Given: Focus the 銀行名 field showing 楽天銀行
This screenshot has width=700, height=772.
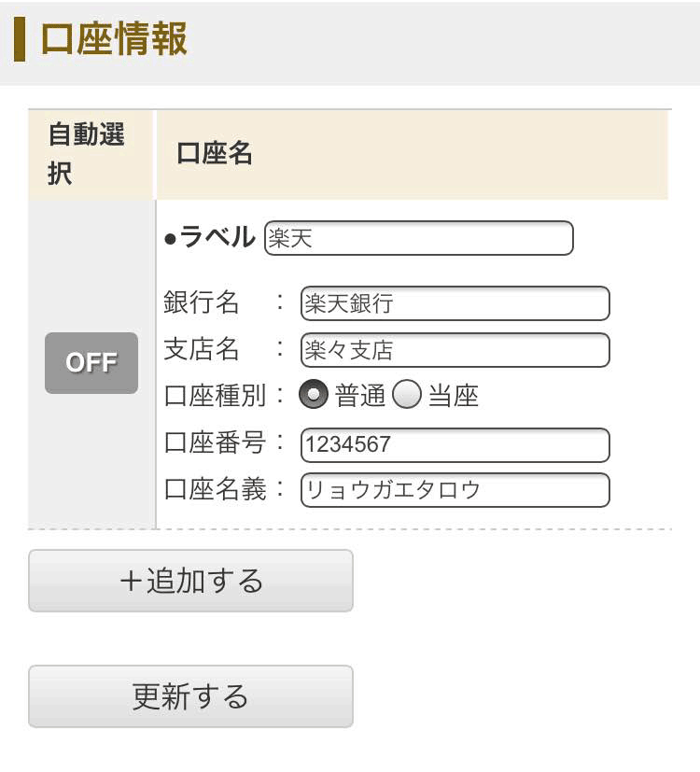Looking at the screenshot, I should pos(455,303).
